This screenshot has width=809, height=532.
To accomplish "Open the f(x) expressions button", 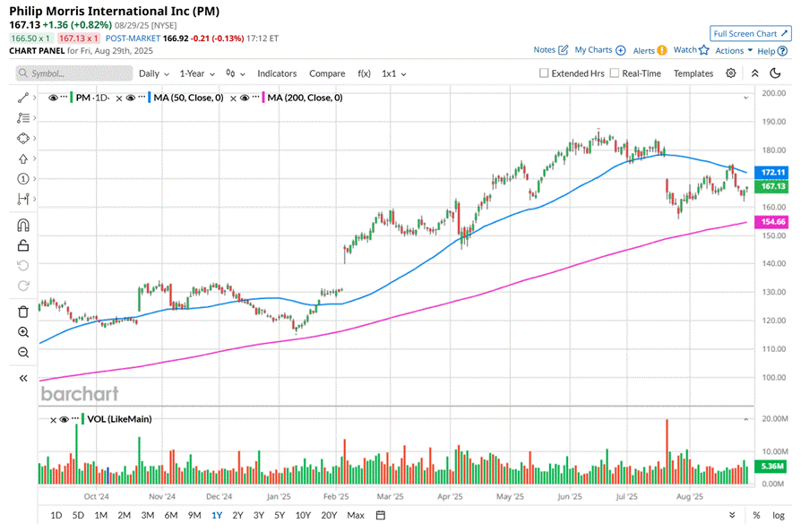I will (x=364, y=73).
